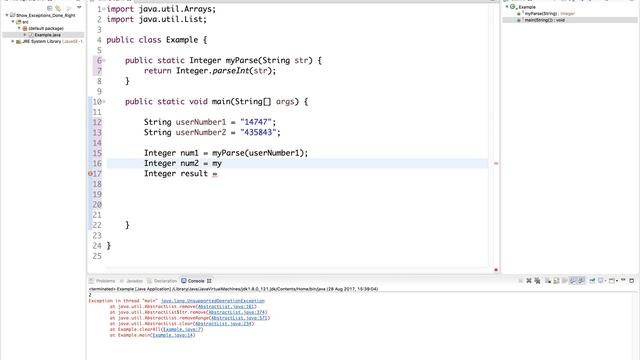This screenshot has width=640, height=360.
Task: Click Clear Console icon
Action: point(548,281)
